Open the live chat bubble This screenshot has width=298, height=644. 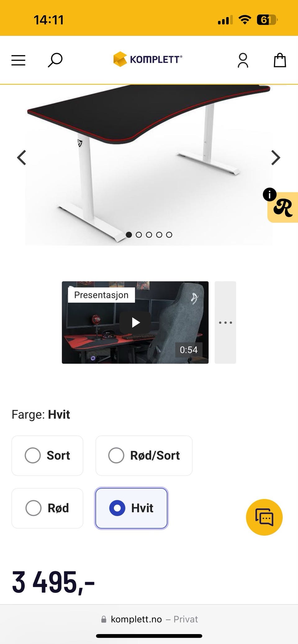point(264,517)
